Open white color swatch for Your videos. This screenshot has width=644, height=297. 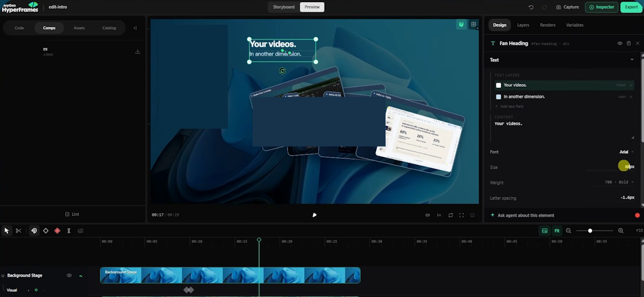click(x=498, y=85)
